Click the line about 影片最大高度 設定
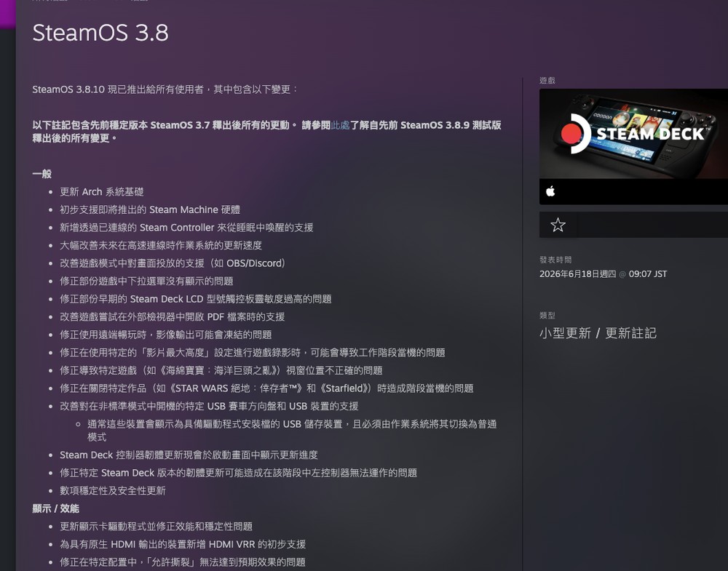 coord(253,353)
